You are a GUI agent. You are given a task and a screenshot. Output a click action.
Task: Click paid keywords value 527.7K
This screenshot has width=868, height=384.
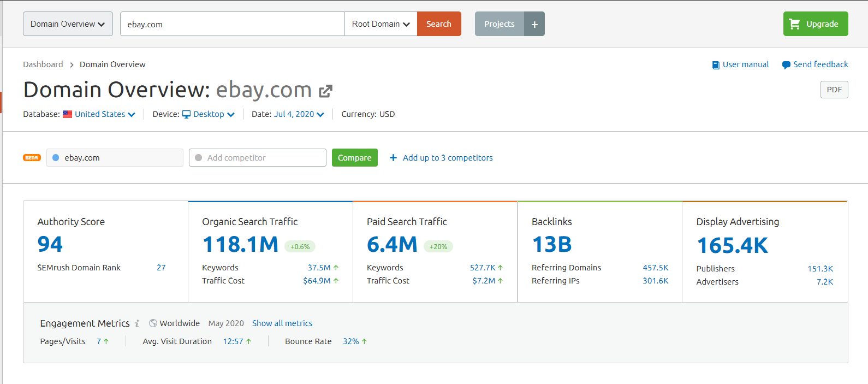click(483, 268)
